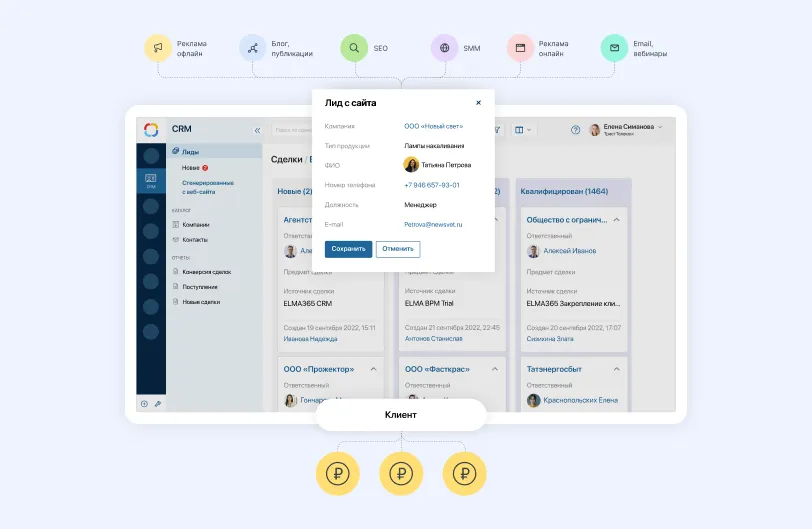Click the Новые сделки report icon
812x529 pixels.
176,301
